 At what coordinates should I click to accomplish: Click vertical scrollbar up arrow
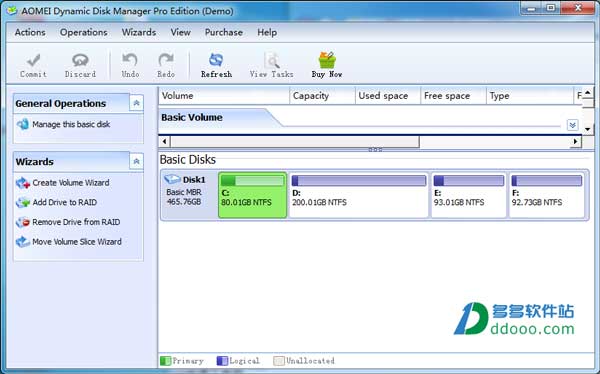[x=588, y=92]
